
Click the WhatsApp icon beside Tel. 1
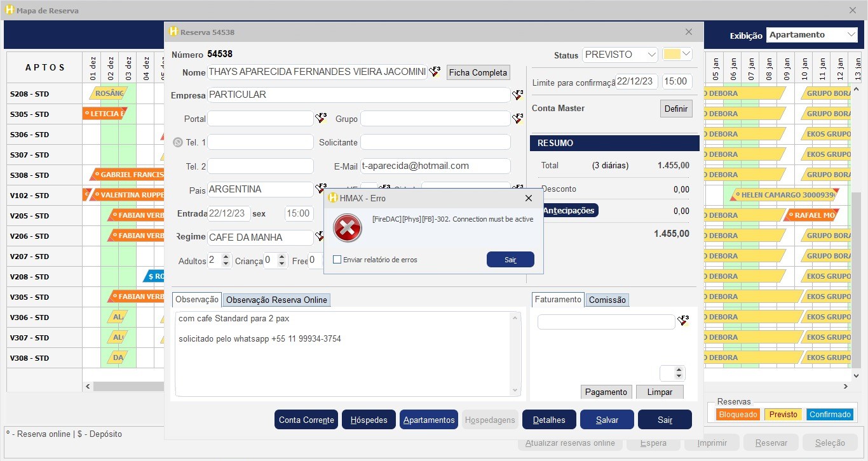coord(178,142)
